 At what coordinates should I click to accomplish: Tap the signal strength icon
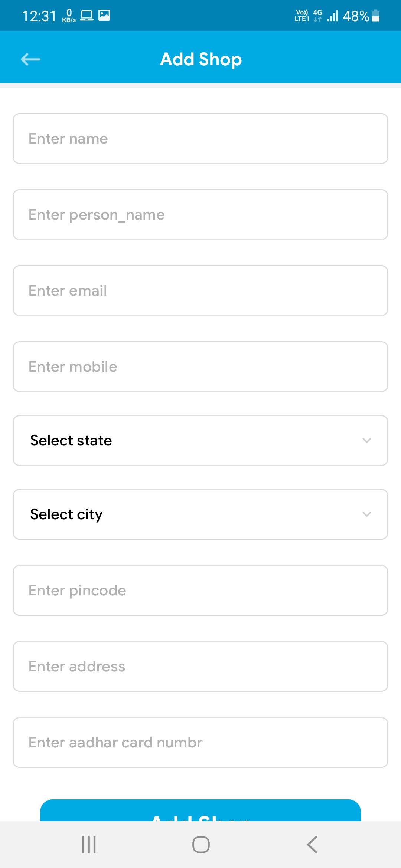tap(333, 16)
